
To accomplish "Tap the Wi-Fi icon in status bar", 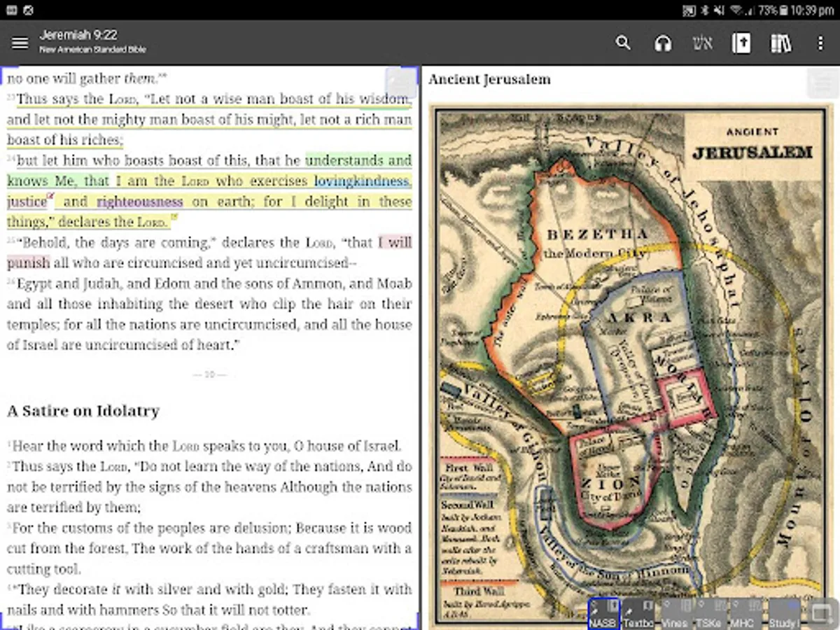I will pos(734,10).
